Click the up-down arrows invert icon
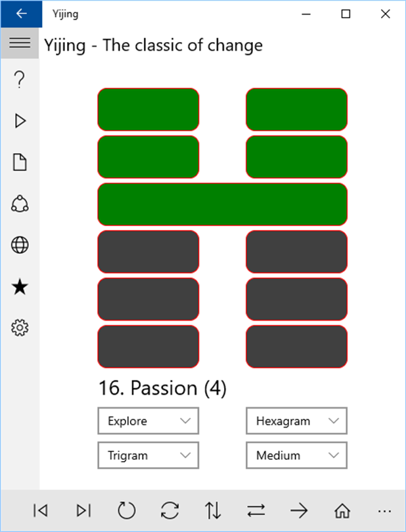406x532 pixels. click(213, 510)
